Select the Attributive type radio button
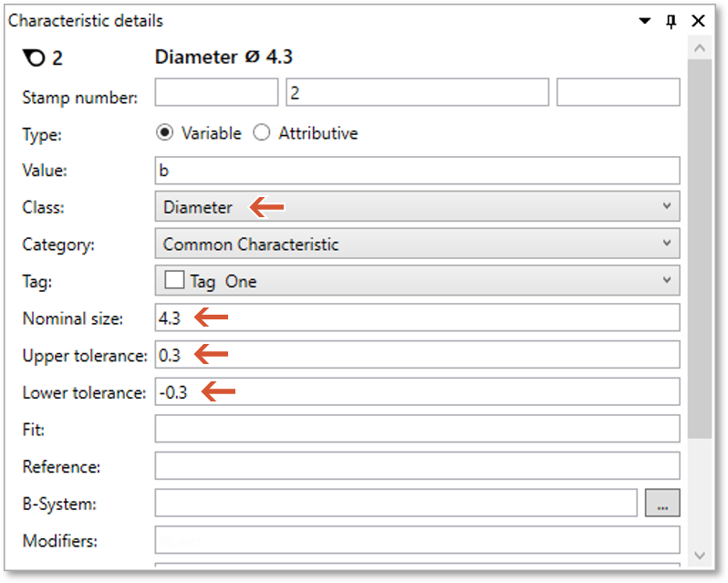This screenshot has height=583, width=728. click(x=262, y=133)
